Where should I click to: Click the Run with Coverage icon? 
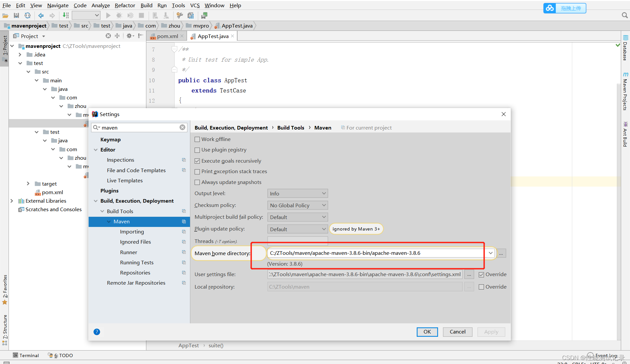(x=130, y=15)
